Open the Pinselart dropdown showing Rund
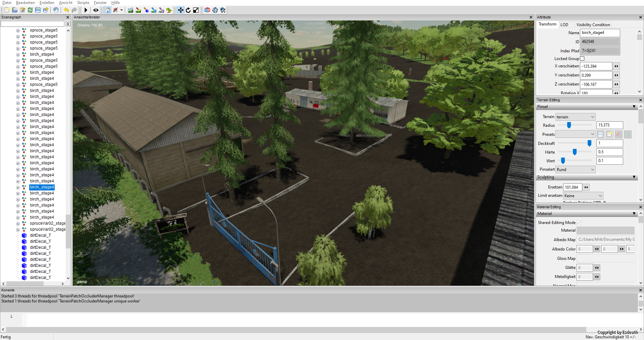The image size is (644, 340). [x=576, y=170]
